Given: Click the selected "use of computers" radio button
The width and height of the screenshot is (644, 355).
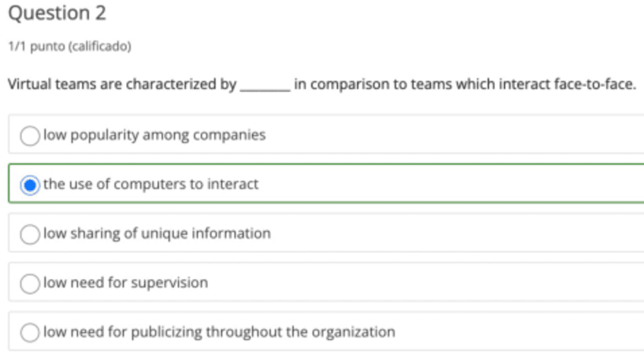Looking at the screenshot, I should tap(30, 185).
